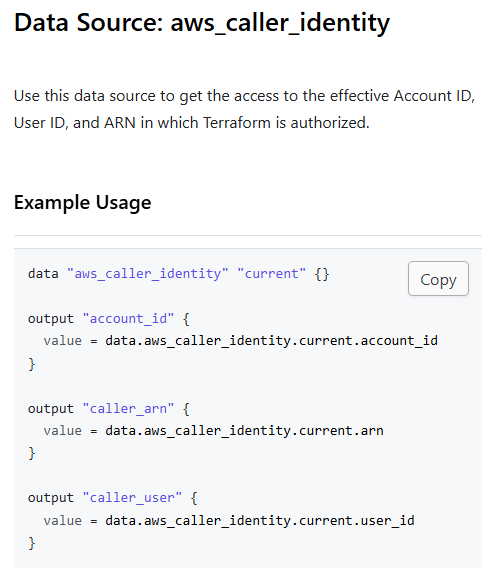Click the data.aws_caller_identity.current.account_id expression
The height and width of the screenshot is (581, 502).
(x=272, y=341)
